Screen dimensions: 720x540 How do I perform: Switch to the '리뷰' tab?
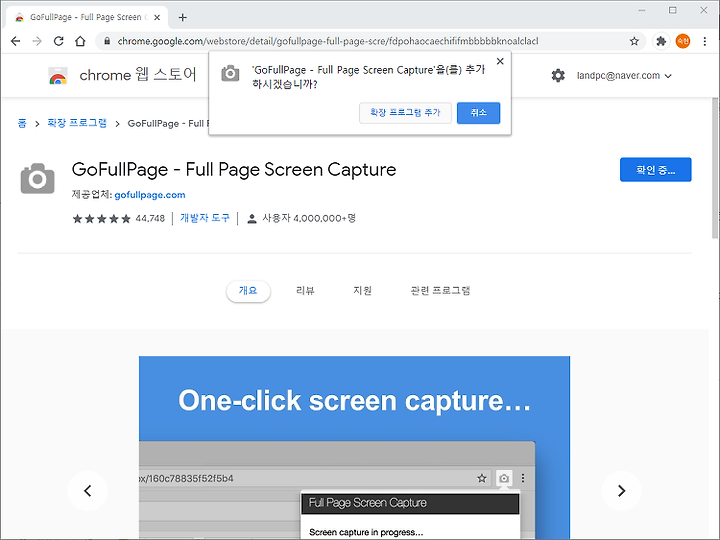pos(305,291)
